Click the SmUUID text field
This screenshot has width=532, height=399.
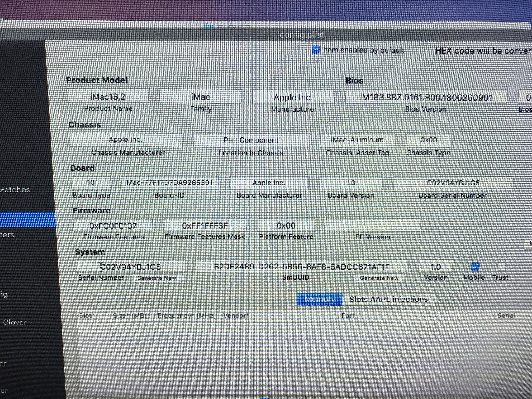[x=302, y=267]
